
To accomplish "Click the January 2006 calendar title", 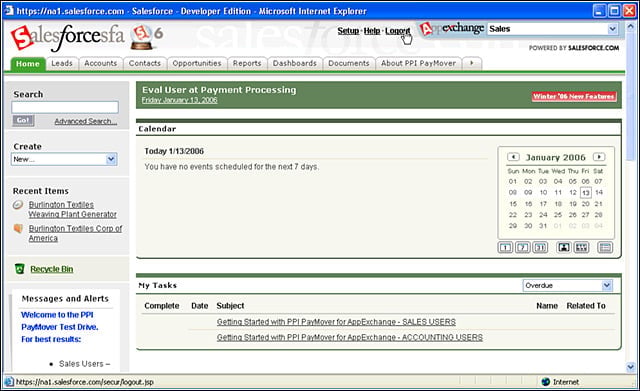I will 556,157.
